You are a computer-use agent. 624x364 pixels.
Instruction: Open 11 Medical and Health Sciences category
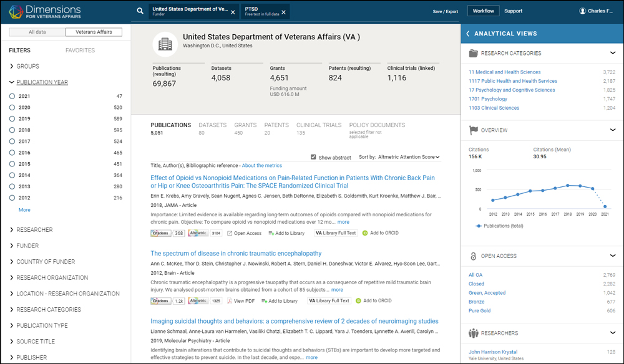[505, 72]
